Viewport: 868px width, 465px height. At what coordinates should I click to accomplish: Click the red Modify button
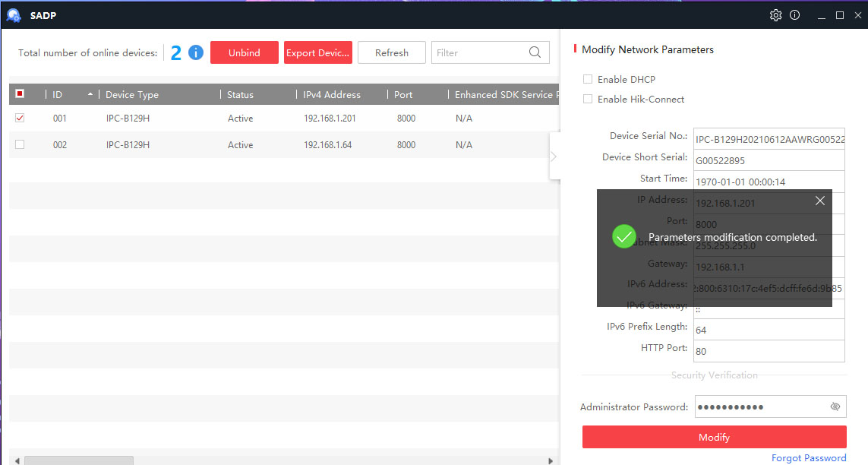pos(714,437)
